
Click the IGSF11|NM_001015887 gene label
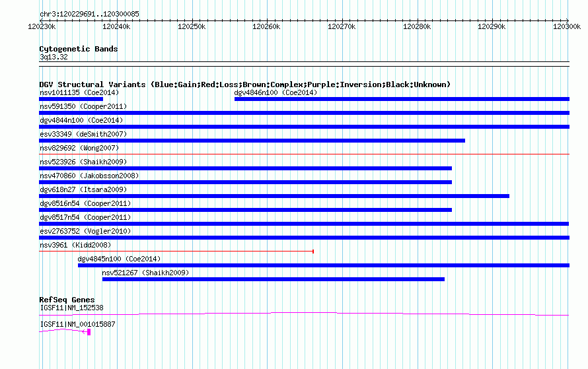click(x=77, y=324)
